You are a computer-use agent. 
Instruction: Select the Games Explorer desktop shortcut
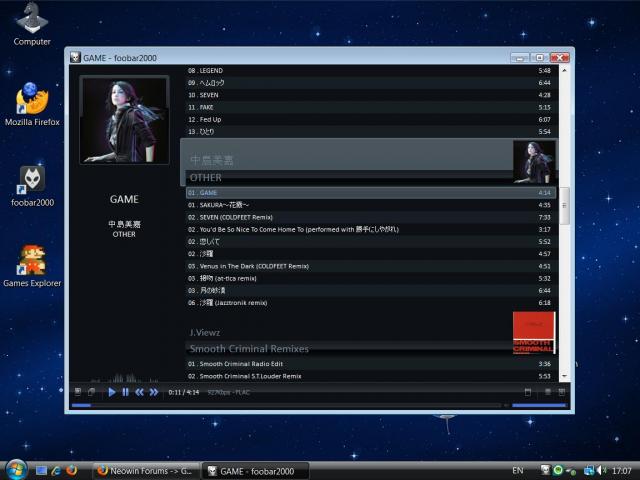coord(32,266)
